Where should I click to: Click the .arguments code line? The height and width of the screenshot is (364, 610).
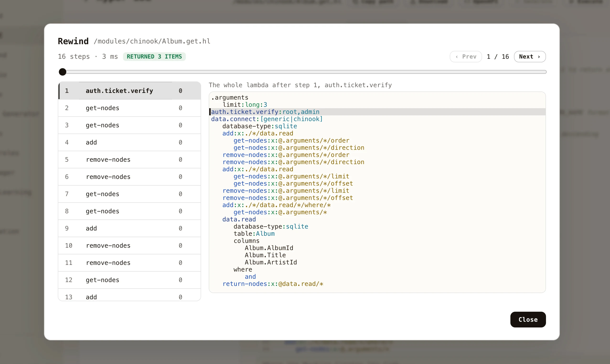pyautogui.click(x=230, y=98)
